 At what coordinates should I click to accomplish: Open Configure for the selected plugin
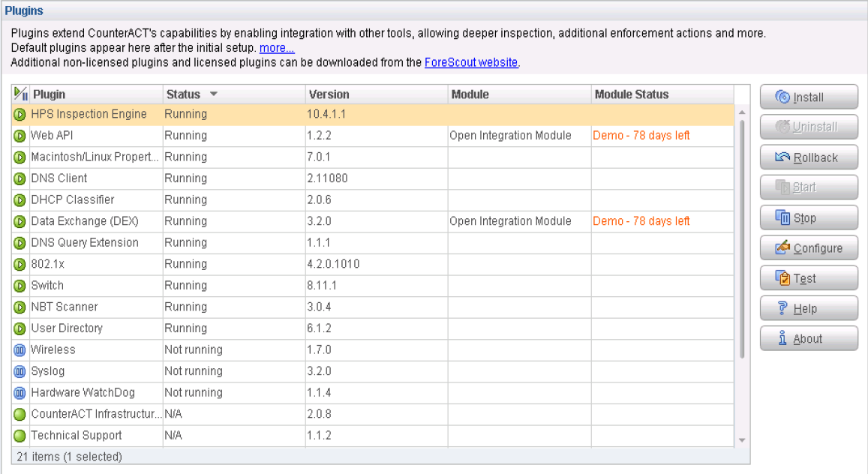pyautogui.click(x=808, y=248)
